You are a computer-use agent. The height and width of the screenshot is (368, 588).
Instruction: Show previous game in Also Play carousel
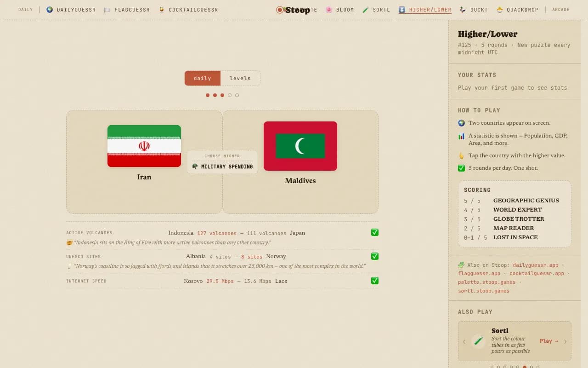464,341
